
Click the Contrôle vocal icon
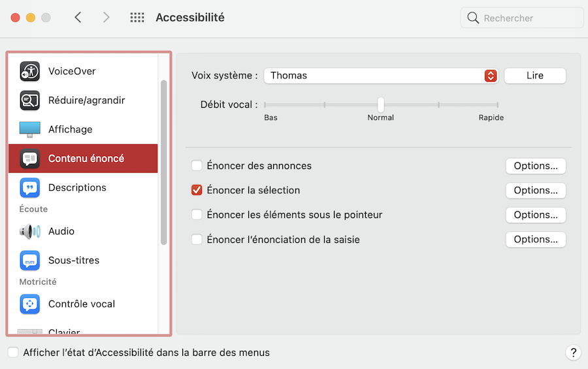[30, 304]
